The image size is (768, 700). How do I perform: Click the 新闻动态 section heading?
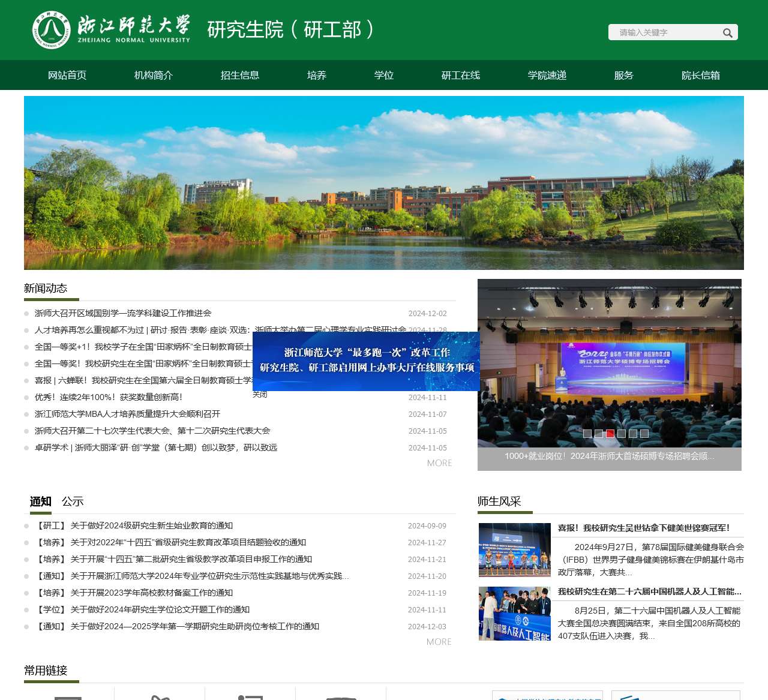pyautogui.click(x=46, y=289)
